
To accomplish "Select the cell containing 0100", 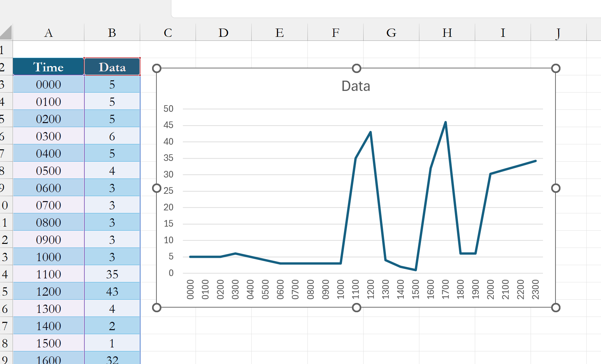I will pyautogui.click(x=48, y=102).
